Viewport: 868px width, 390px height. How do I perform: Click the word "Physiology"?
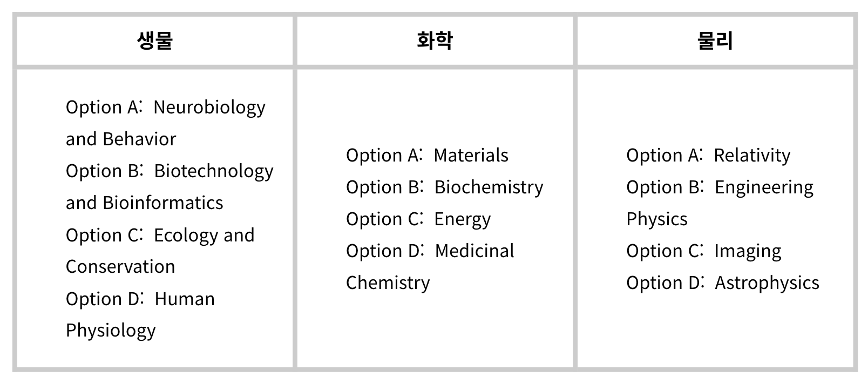(111, 331)
